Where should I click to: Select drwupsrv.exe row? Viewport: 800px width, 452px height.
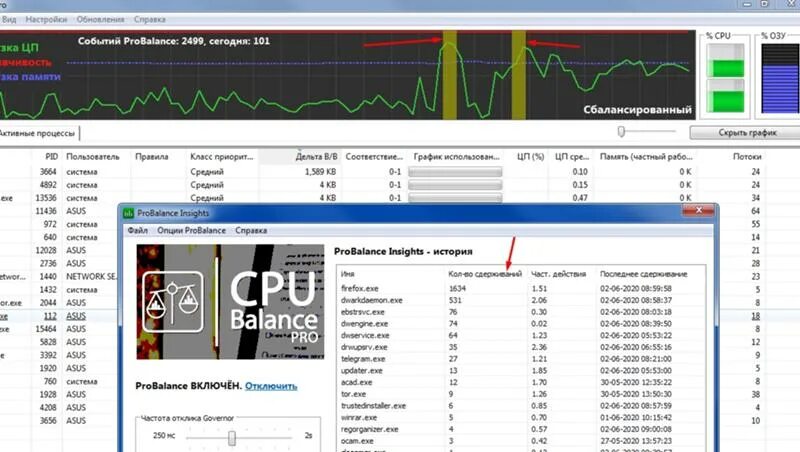pos(520,347)
